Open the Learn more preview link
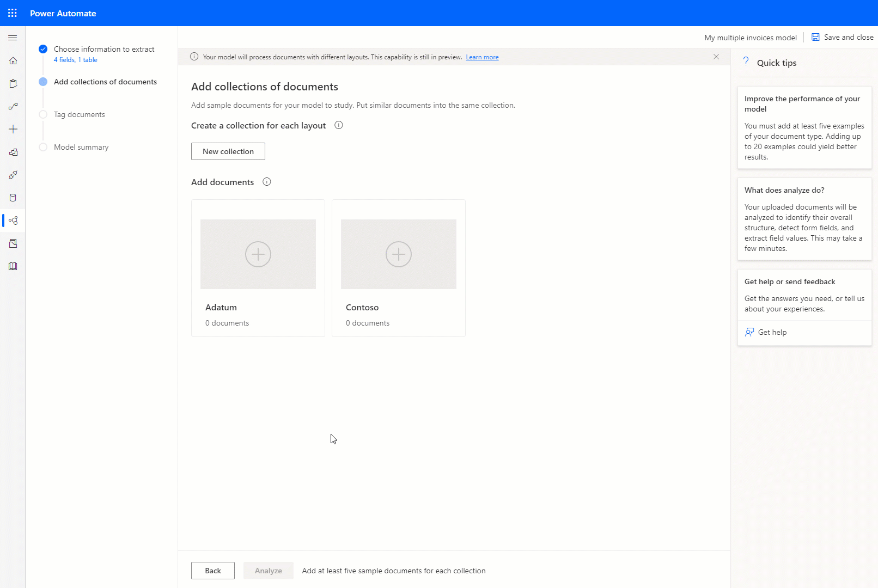The image size is (878, 588). [481, 57]
